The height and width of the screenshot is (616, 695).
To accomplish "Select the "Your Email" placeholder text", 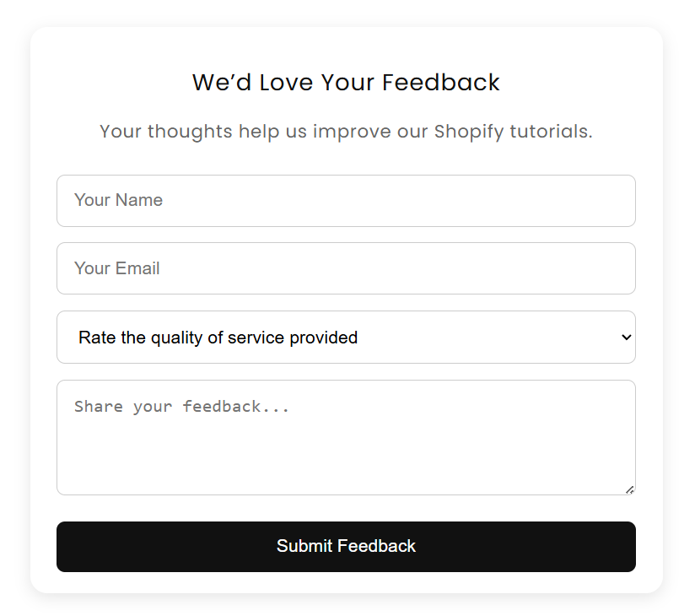I will click(x=117, y=268).
